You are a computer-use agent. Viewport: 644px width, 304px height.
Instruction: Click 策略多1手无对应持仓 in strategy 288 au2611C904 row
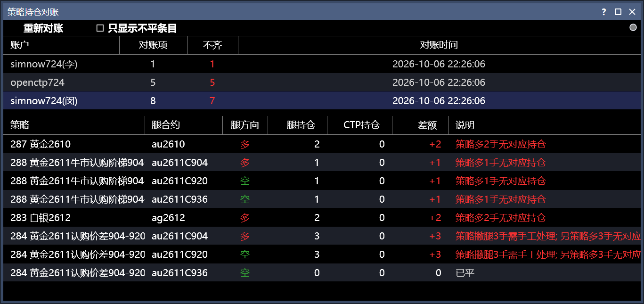pos(501,163)
